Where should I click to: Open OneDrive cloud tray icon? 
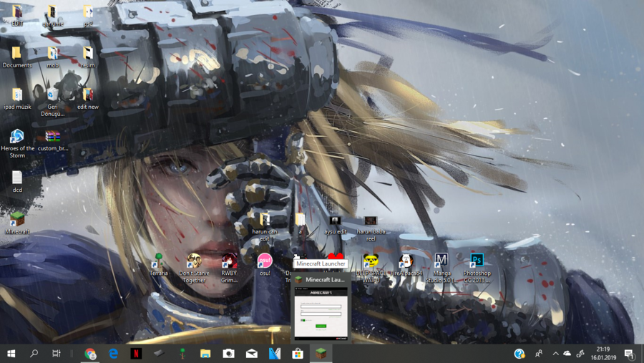[x=567, y=354]
